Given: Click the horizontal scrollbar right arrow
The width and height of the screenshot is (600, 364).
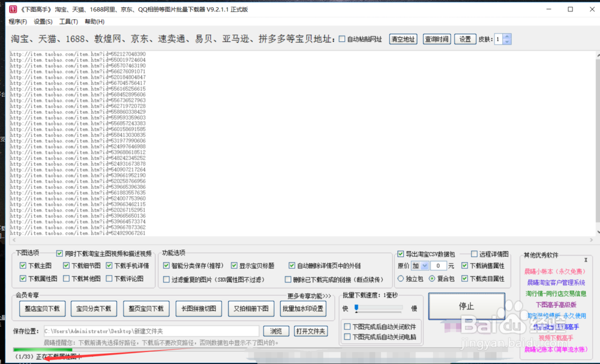Looking at the screenshot, I should pos(591,240).
